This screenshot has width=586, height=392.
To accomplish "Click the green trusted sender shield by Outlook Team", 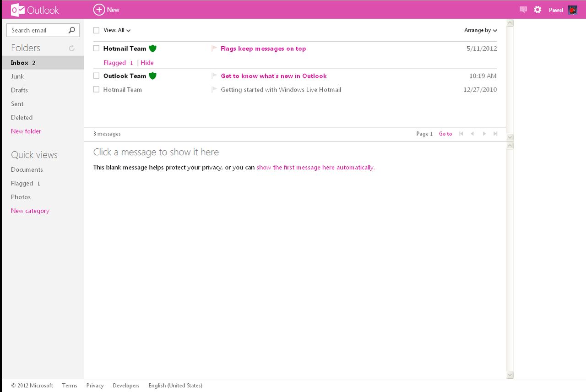I will 153,76.
